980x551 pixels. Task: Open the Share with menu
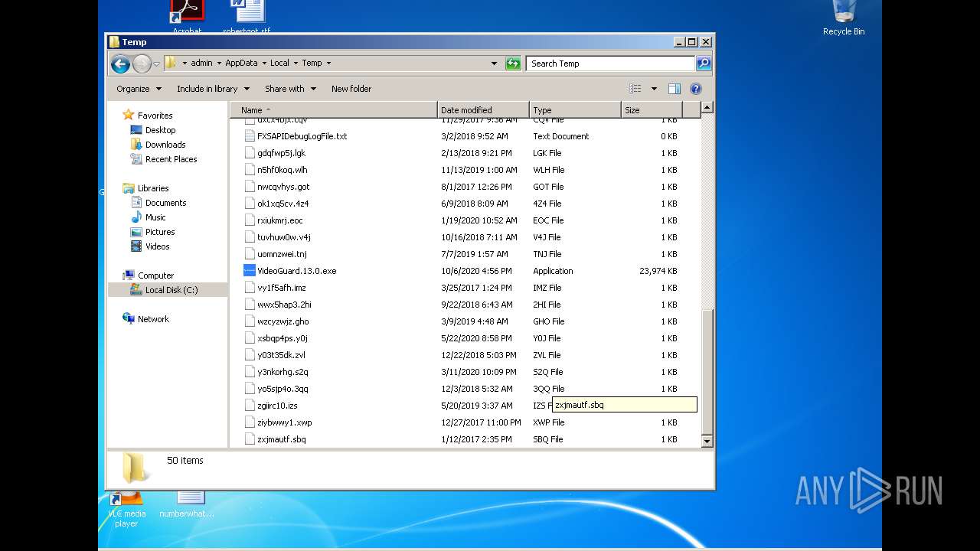point(290,89)
